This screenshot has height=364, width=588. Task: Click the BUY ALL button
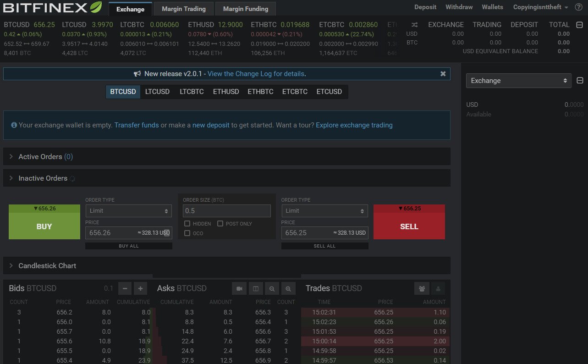click(x=129, y=246)
